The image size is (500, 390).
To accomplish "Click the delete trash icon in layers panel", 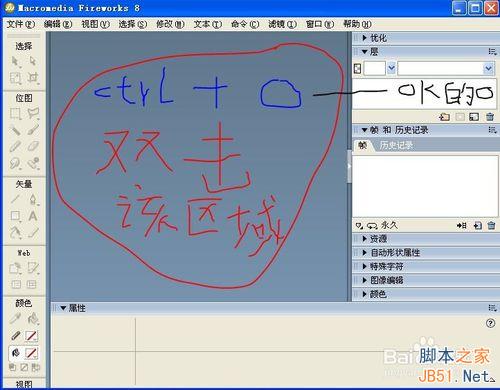I will 490,117.
